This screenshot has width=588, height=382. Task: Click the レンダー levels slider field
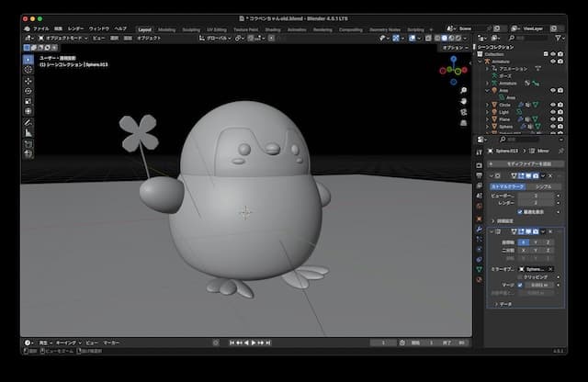pos(536,203)
